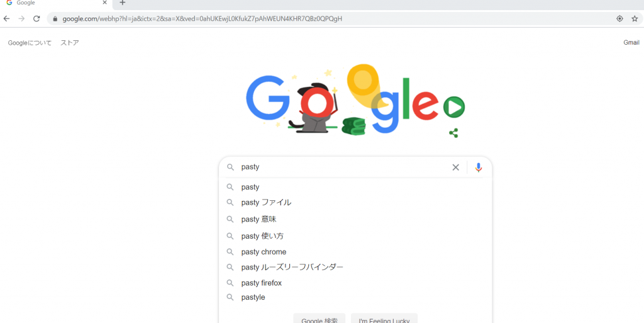Select the "pasty firefox" suggestion
The height and width of the screenshot is (323, 644).
[x=262, y=283]
